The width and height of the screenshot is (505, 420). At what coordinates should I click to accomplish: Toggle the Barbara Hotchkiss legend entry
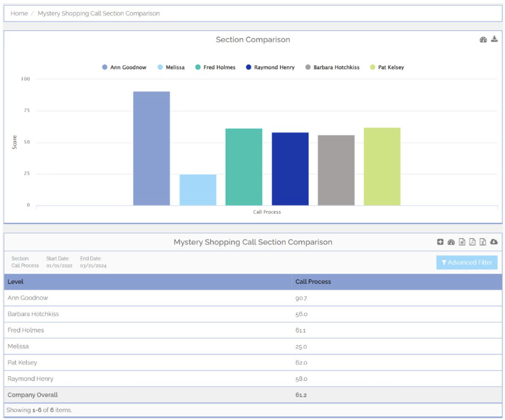[336, 67]
